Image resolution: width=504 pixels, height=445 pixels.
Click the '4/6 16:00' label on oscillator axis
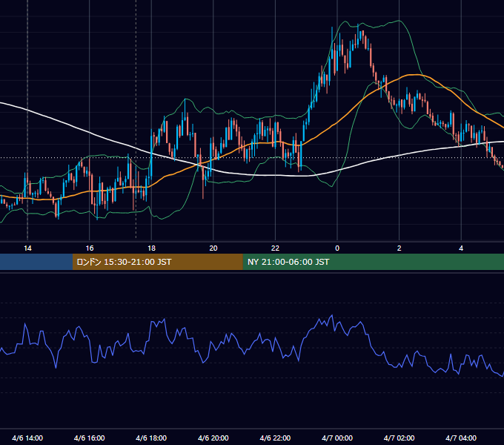(90, 438)
